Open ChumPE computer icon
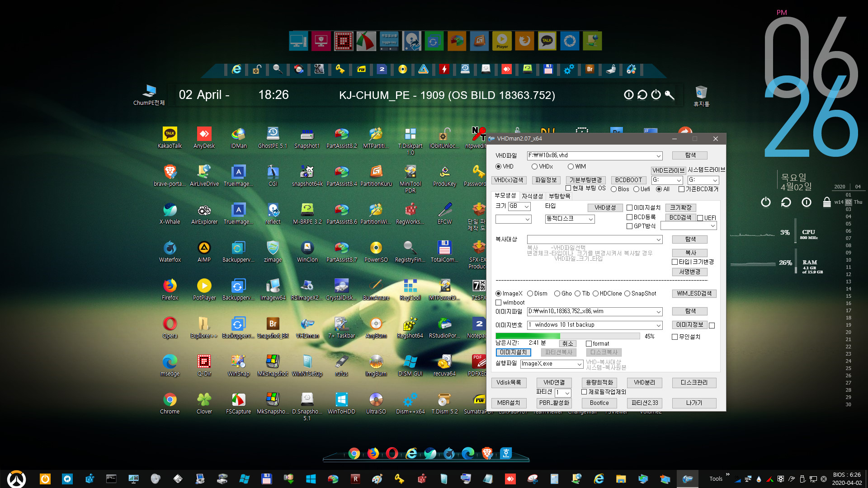Screen dimensions: 868x488 click(149, 95)
